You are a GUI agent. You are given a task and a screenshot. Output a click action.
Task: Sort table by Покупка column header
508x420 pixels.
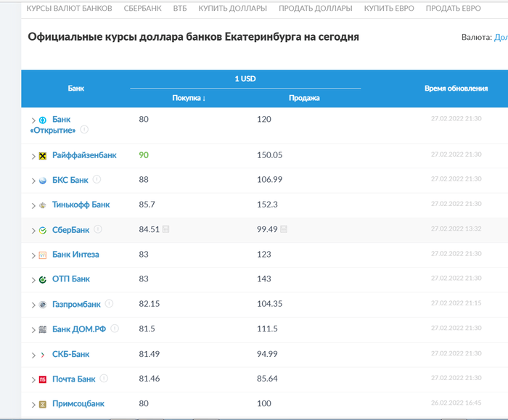[189, 98]
